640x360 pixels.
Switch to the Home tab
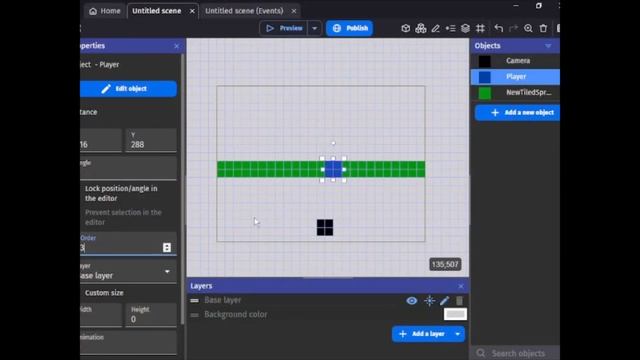tap(105, 11)
